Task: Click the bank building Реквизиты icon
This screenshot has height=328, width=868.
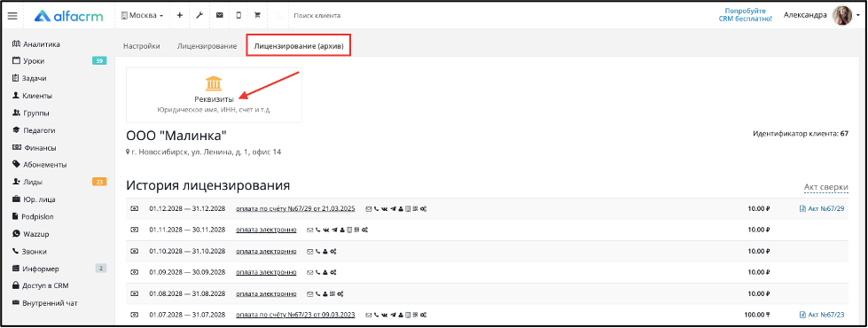Action: (214, 83)
